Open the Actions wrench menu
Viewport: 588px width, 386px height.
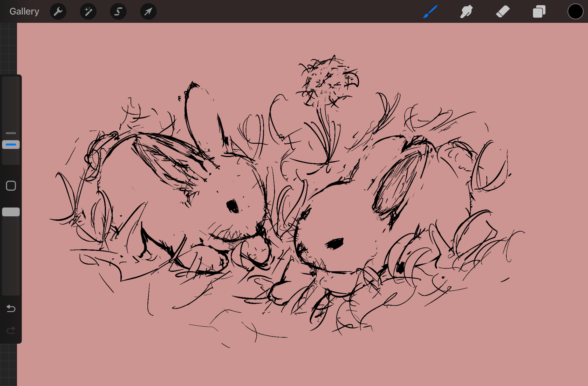tap(58, 11)
